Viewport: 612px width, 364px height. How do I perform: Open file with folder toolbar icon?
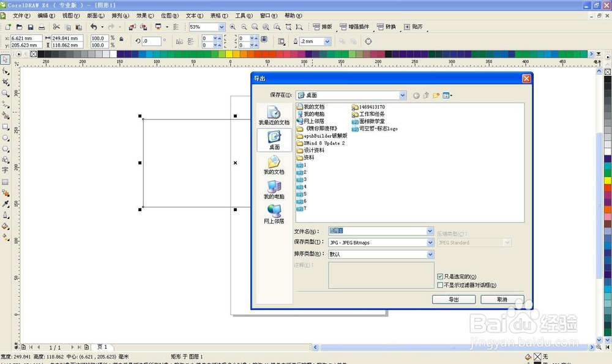pos(19,27)
